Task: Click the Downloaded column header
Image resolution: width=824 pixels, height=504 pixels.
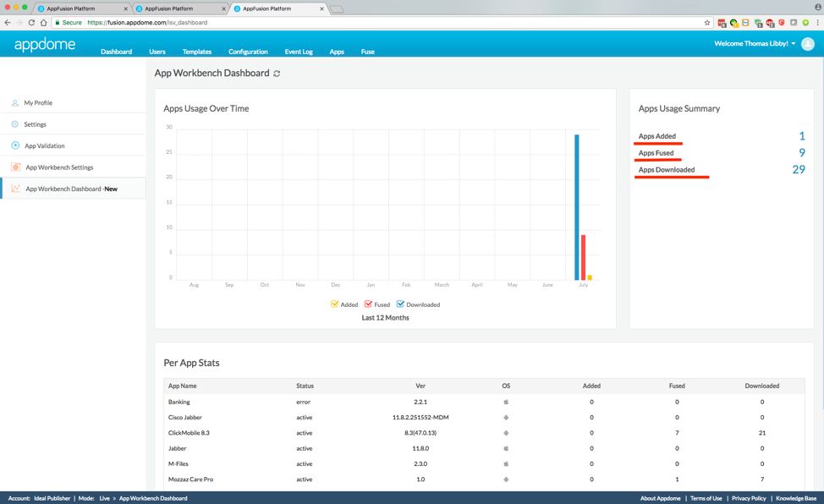Action: coord(762,386)
